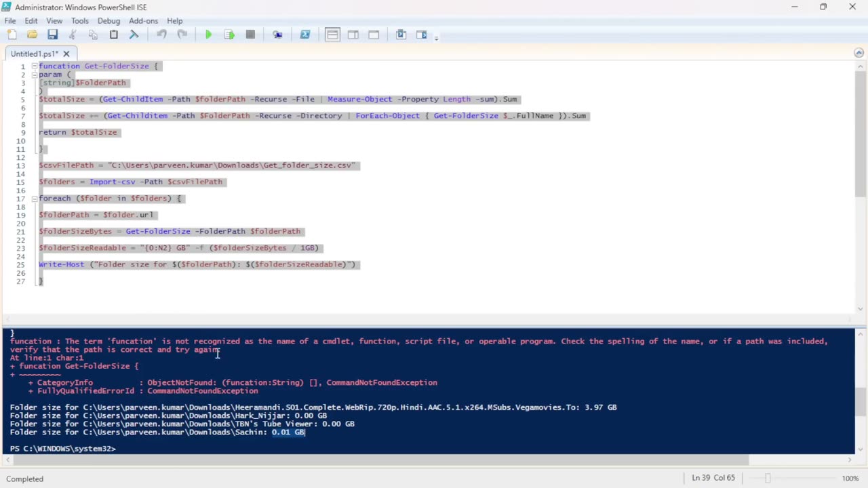Show script pane on top layout

click(332, 35)
